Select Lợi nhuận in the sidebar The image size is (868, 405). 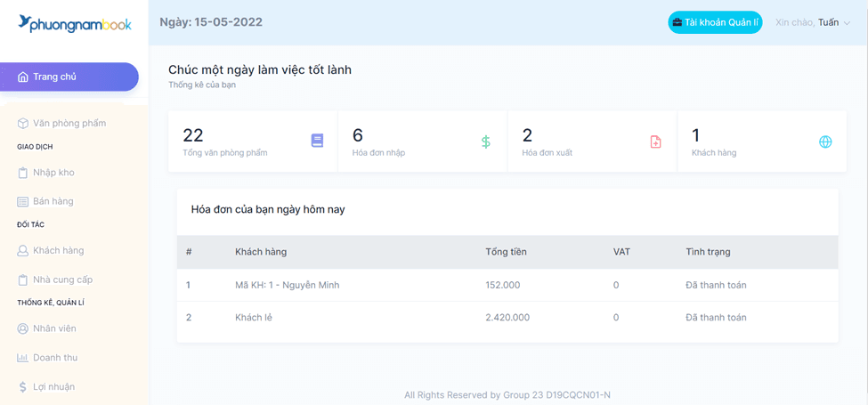click(x=53, y=387)
